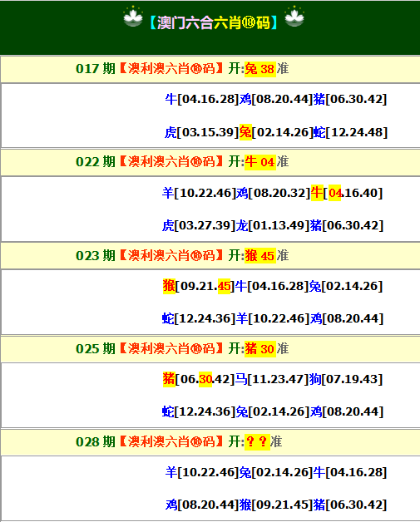The height and width of the screenshot is (522, 420).
Task: Select the 023 期 period label
Action: point(96,255)
